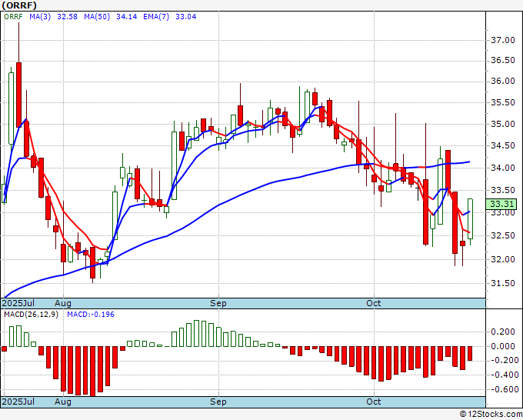Click the 0.000 MACD axis label

[503, 346]
